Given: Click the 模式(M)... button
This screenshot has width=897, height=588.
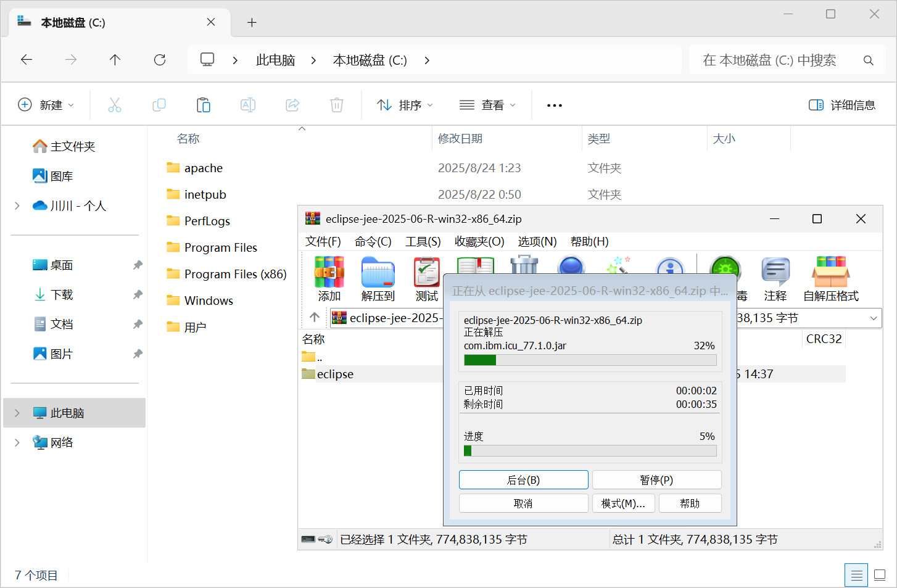Looking at the screenshot, I should coord(623,503).
